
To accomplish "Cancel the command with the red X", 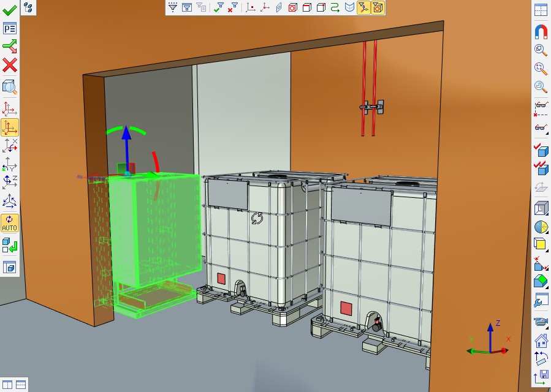I will 9,66.
